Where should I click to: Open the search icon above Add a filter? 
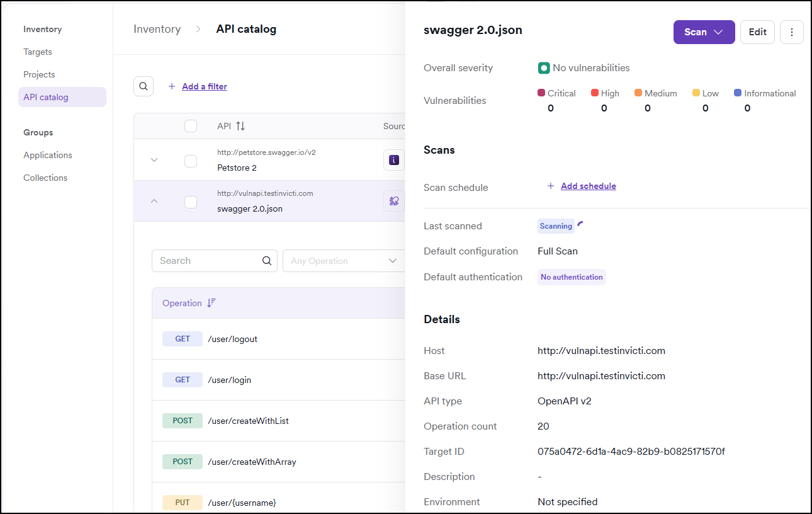click(x=144, y=86)
